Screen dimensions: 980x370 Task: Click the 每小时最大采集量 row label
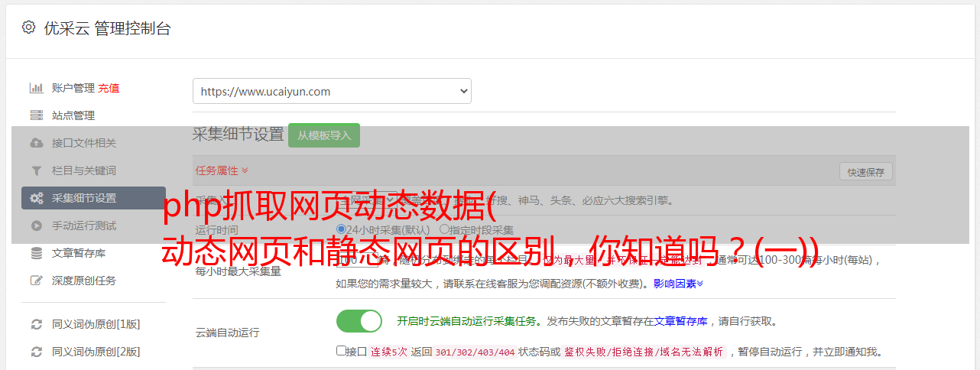coord(239,271)
